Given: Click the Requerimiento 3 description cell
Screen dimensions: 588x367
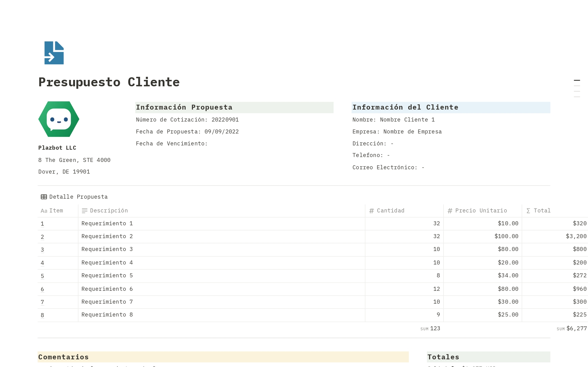Looking at the screenshot, I should [x=107, y=249].
